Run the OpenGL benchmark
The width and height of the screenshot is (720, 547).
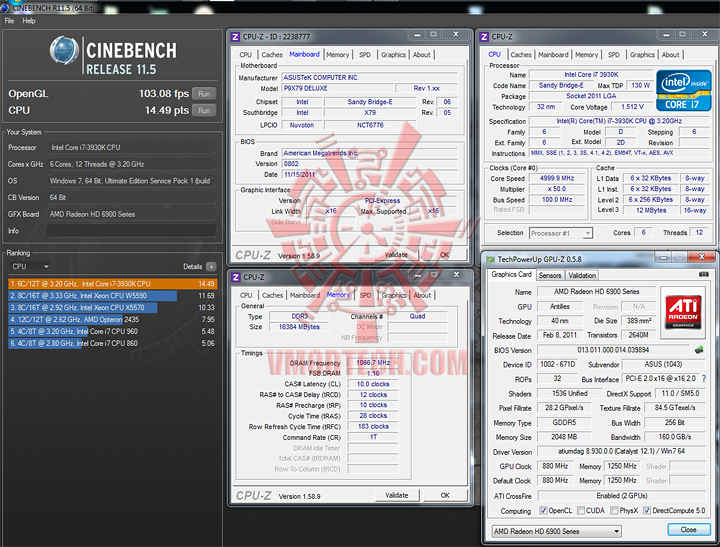pyautogui.click(x=204, y=94)
